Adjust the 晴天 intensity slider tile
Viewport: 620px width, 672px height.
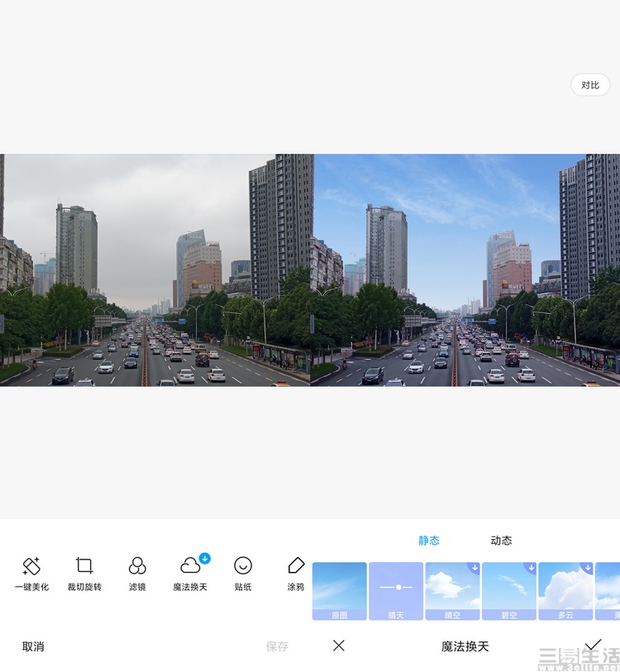tap(396, 591)
